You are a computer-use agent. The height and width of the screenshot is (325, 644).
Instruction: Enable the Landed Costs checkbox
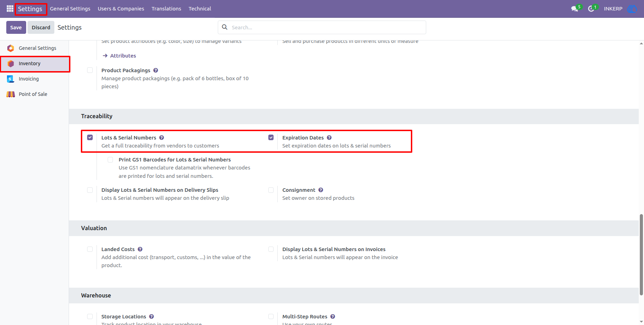tap(90, 249)
